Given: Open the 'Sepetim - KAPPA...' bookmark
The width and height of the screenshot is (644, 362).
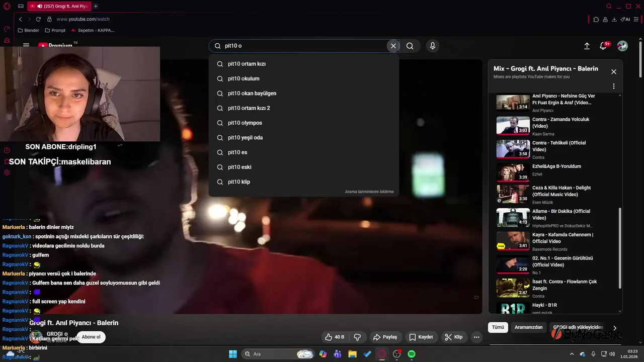Looking at the screenshot, I should pos(93,30).
